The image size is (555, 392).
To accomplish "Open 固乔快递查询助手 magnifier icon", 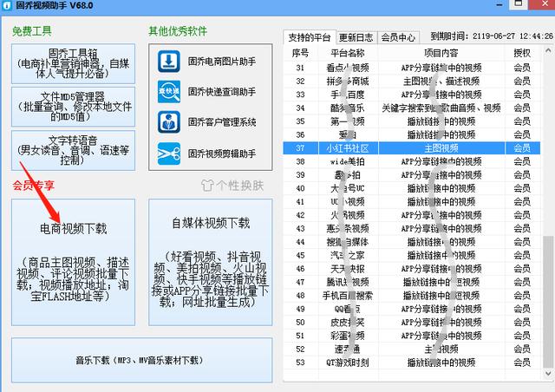I will coord(169,92).
